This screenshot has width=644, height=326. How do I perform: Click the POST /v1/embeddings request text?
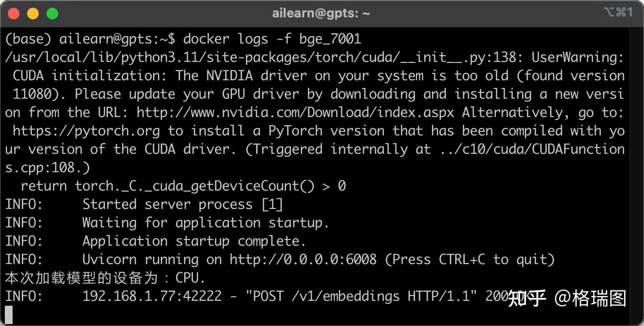326,296
